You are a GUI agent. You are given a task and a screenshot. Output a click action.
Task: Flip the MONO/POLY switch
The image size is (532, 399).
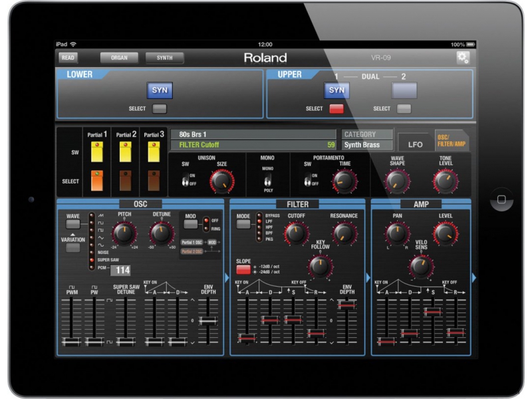click(x=268, y=180)
